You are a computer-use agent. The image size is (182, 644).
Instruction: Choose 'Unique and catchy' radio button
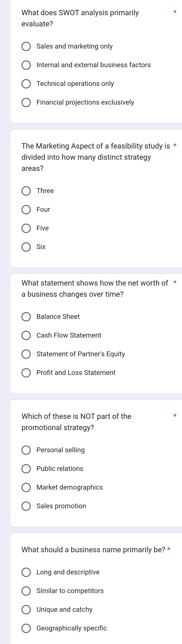[26, 610]
